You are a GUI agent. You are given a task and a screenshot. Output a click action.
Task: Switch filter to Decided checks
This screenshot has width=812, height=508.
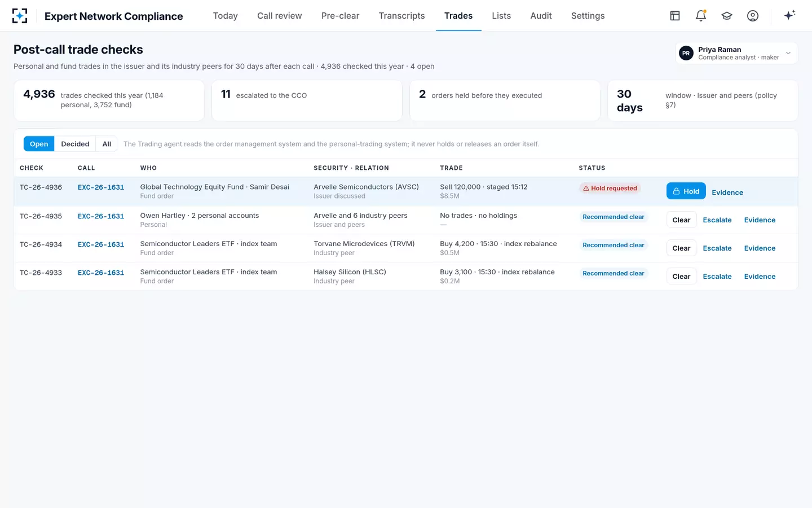(75, 144)
